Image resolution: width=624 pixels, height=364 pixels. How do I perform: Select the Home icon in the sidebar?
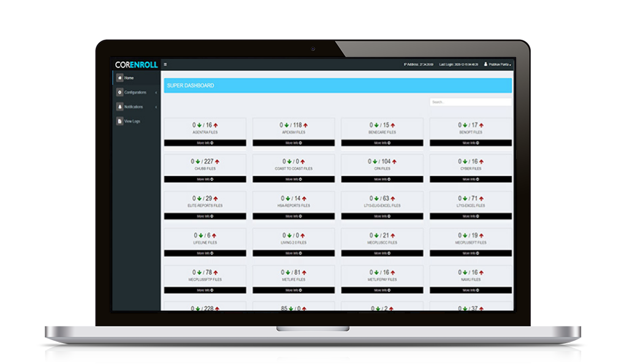(x=120, y=78)
